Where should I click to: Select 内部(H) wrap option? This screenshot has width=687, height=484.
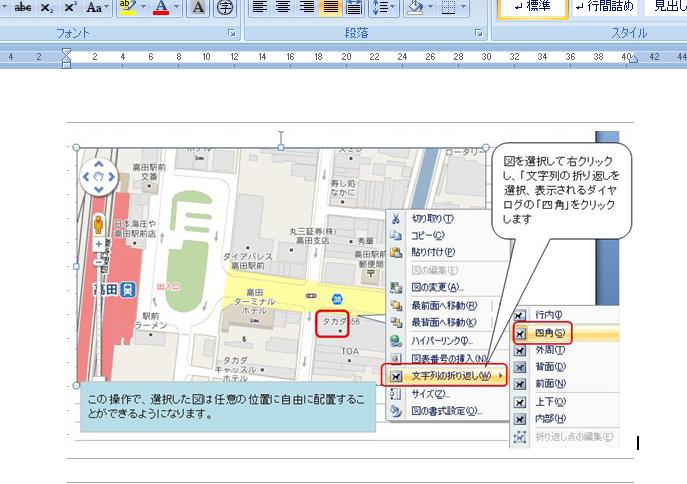tap(565, 419)
